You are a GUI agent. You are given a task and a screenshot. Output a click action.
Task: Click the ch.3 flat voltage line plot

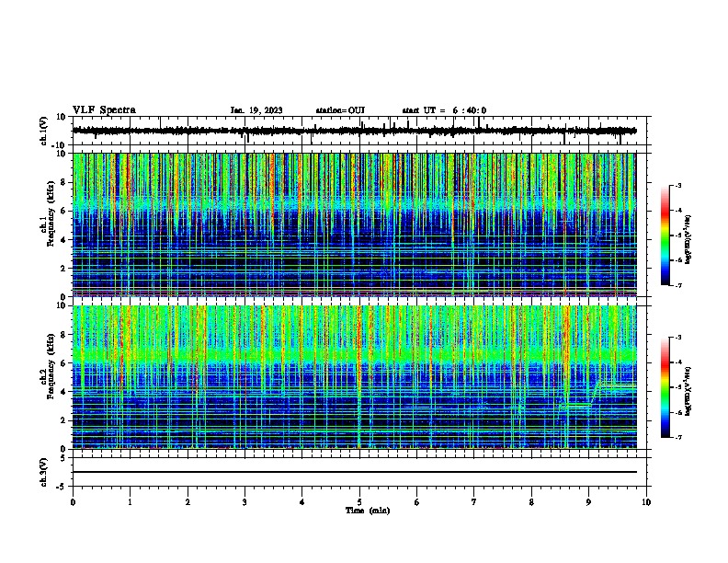[x=354, y=472]
